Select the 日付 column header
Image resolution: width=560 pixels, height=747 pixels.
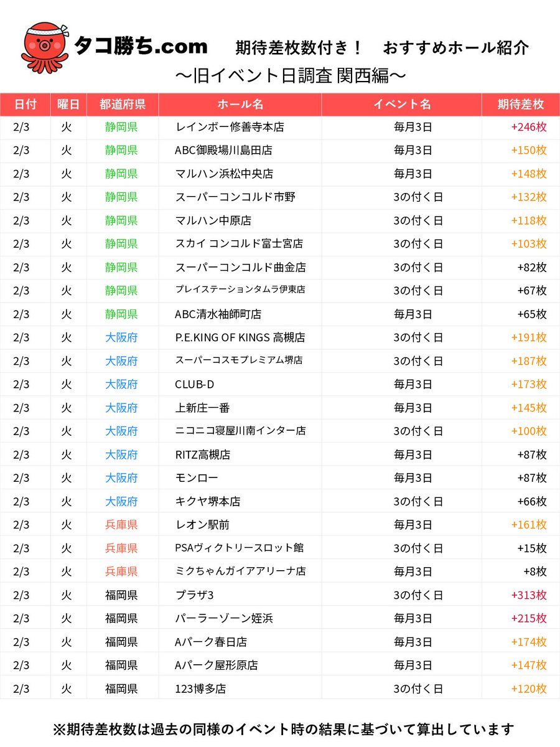pyautogui.click(x=25, y=104)
